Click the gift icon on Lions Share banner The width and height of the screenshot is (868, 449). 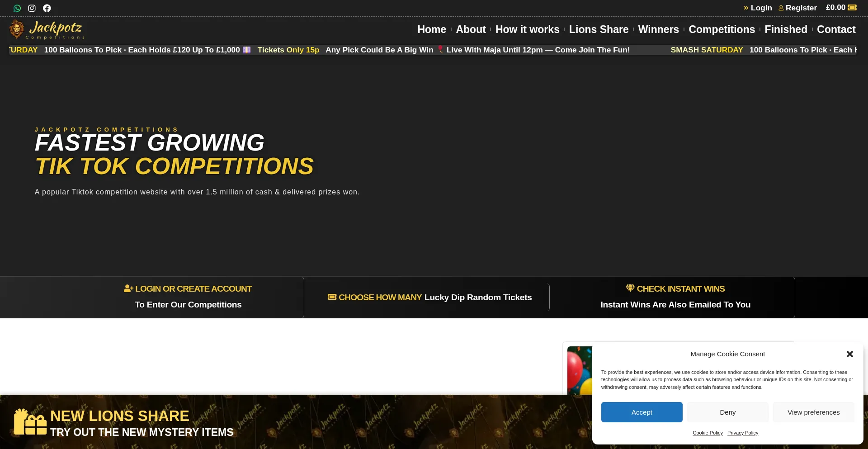click(x=30, y=421)
